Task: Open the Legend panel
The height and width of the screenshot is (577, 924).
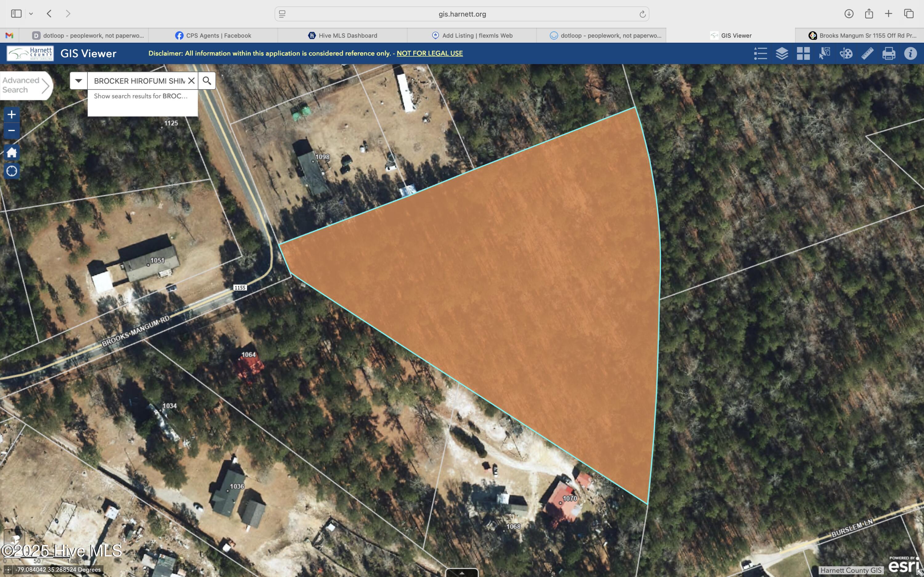Action: [760, 54]
